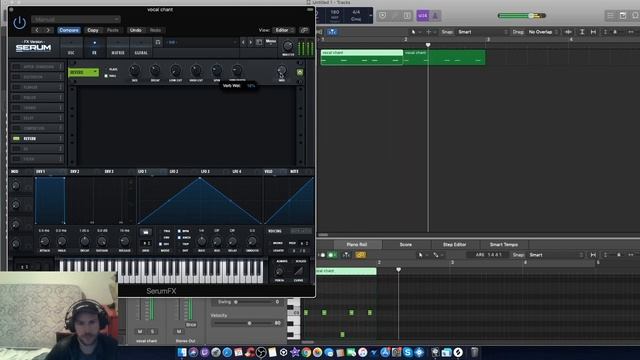Open the Logic list editors icon
Screen dimensions: 640x360
pos(610,16)
